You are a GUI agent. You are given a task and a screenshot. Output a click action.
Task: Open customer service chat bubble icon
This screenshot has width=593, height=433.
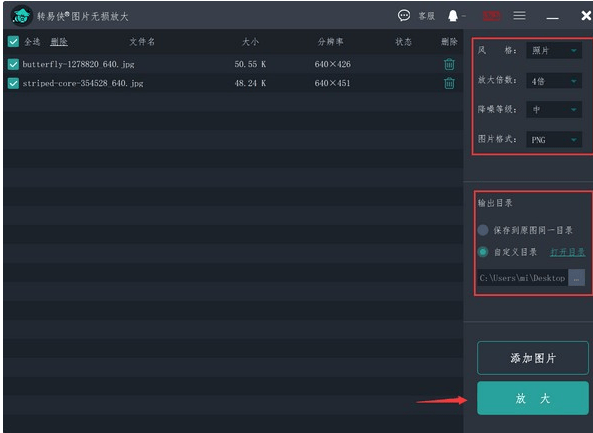(x=404, y=16)
